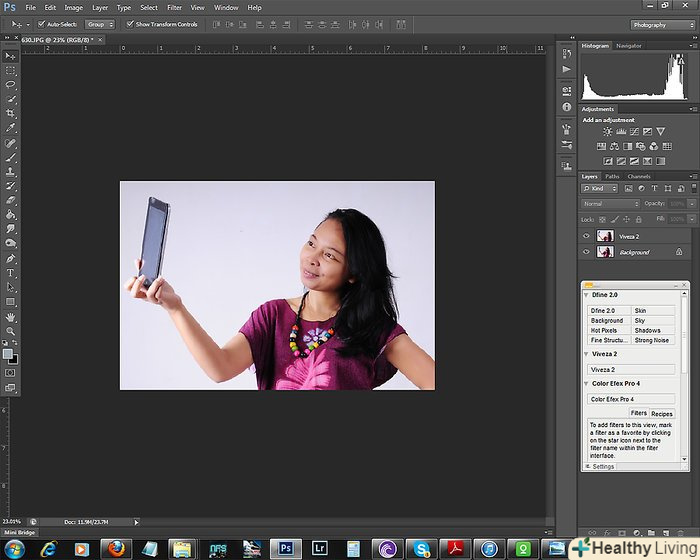The width and height of the screenshot is (700, 560).
Task: Add a Brightness/Contrast adjustment
Action: point(607,131)
